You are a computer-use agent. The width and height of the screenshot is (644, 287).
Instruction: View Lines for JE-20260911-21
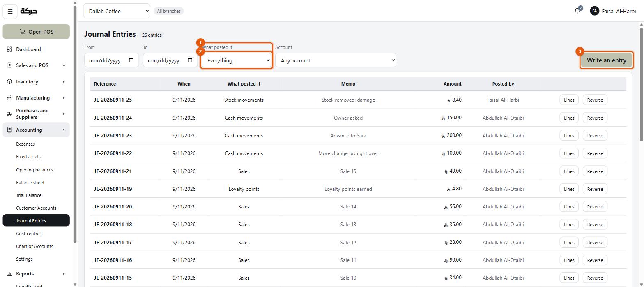tap(569, 171)
